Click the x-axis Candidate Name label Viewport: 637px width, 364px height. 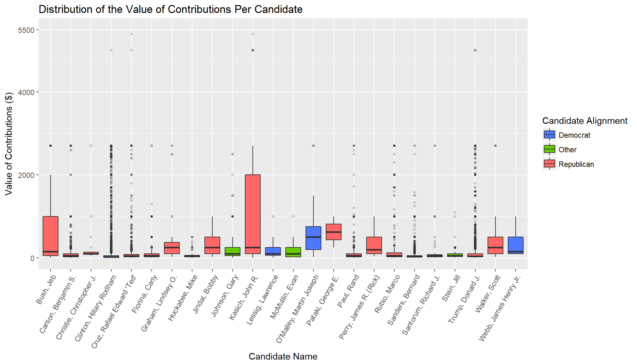tap(284, 357)
